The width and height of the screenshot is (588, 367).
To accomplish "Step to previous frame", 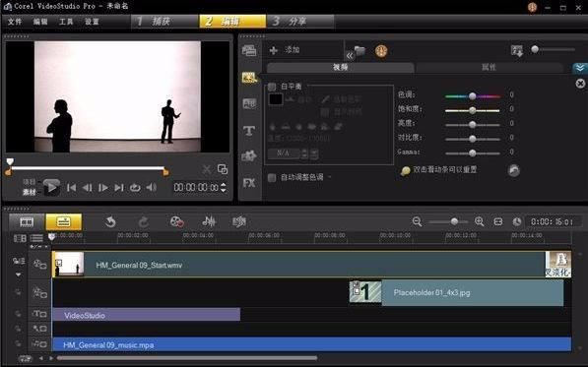I will coord(87,188).
